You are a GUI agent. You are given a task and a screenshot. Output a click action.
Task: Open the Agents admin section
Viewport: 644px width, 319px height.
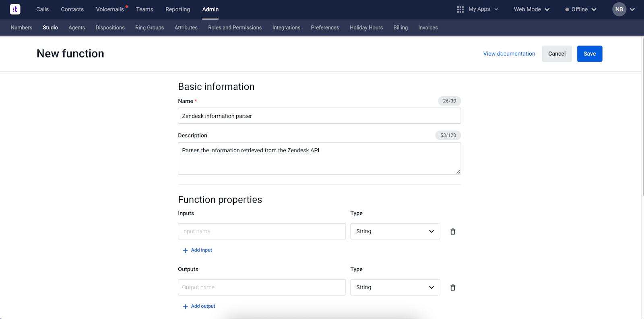tap(76, 27)
